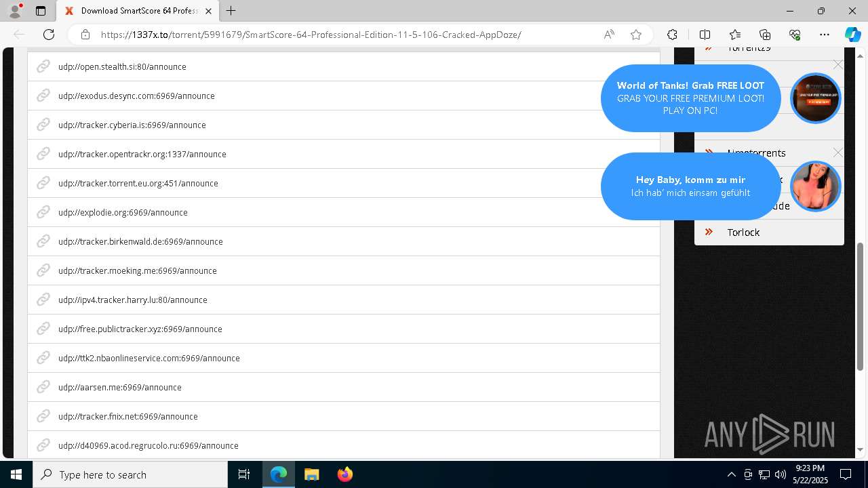Toggle split screen icon
Screen dimensions: 868x488
tap(705, 35)
